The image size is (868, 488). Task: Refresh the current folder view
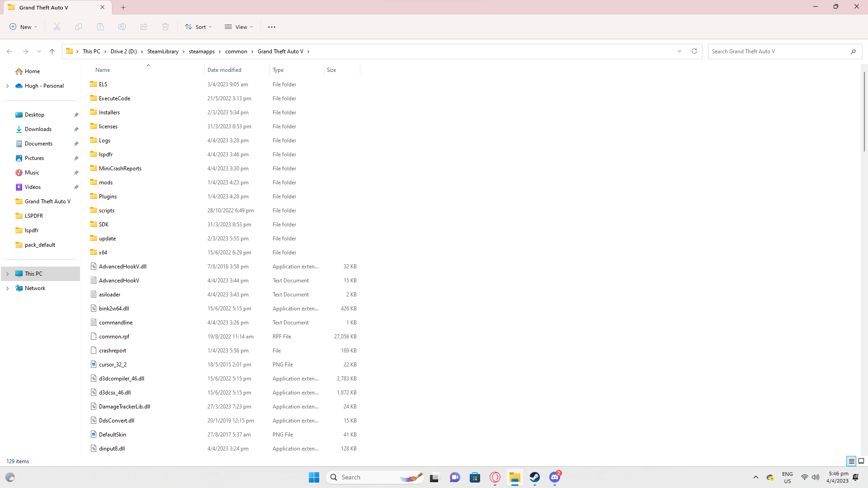(x=694, y=52)
